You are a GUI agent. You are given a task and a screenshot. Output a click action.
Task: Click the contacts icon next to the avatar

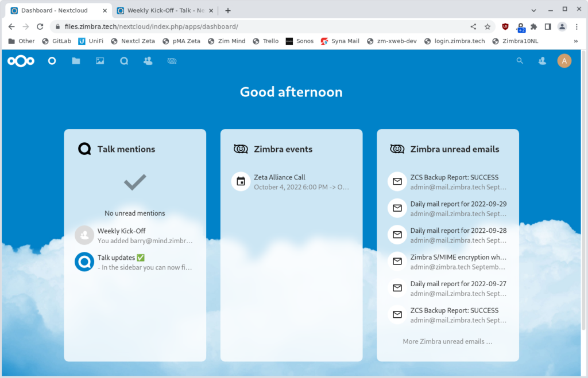pyautogui.click(x=542, y=61)
